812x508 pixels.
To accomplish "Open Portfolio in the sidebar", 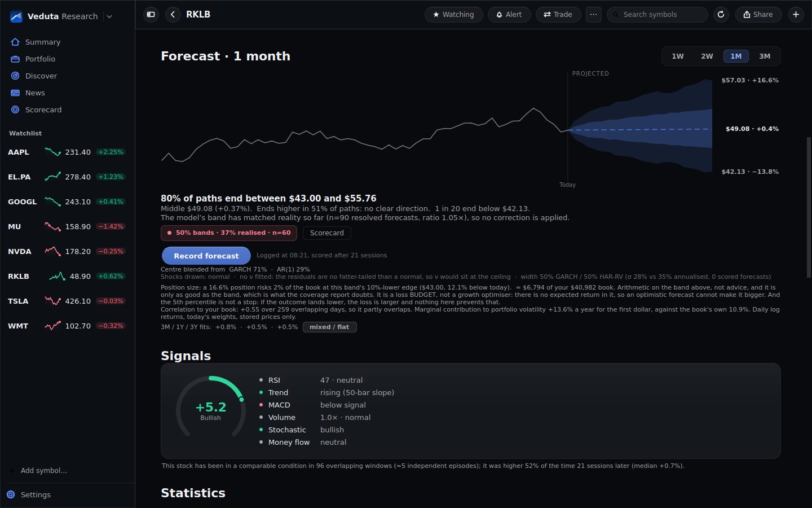I will coord(68,59).
